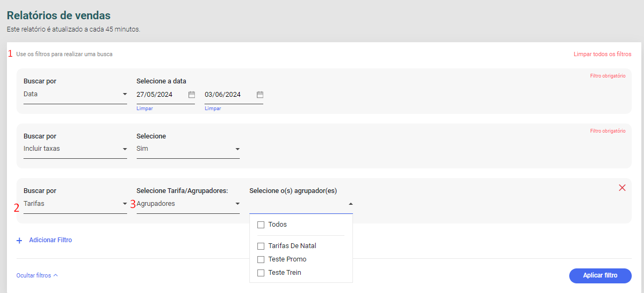Click the Aplicar filtro button
Screen dimensions: 644x293
600,276
